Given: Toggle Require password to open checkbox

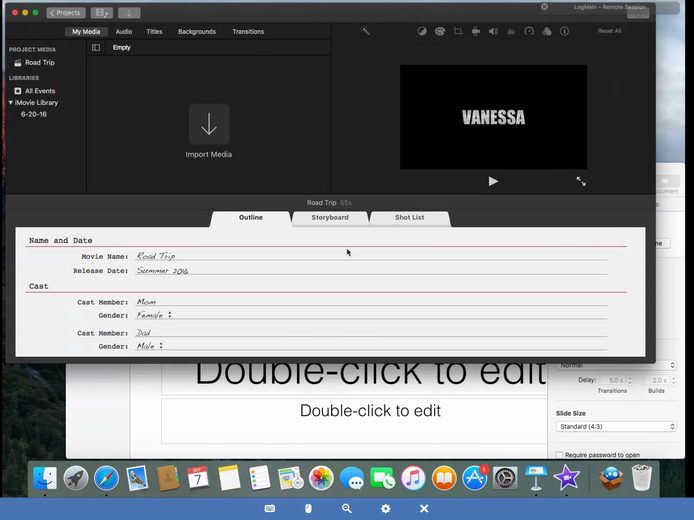Looking at the screenshot, I should [x=559, y=455].
